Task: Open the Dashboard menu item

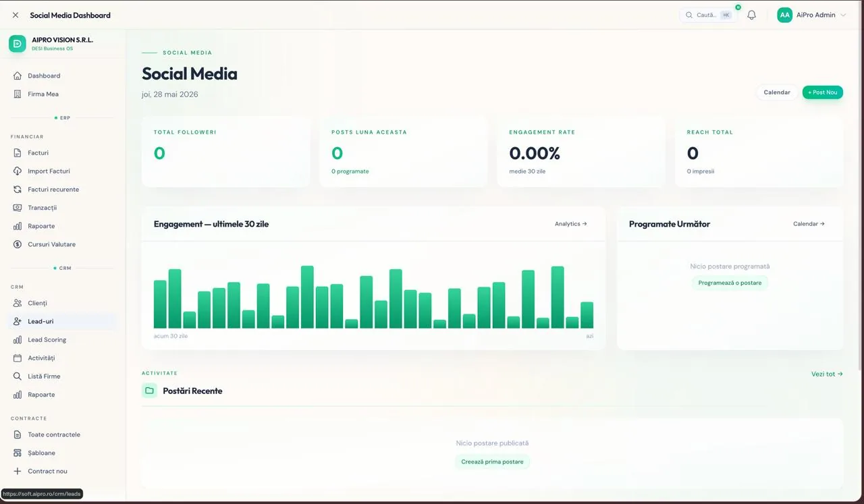Action: click(x=63, y=76)
